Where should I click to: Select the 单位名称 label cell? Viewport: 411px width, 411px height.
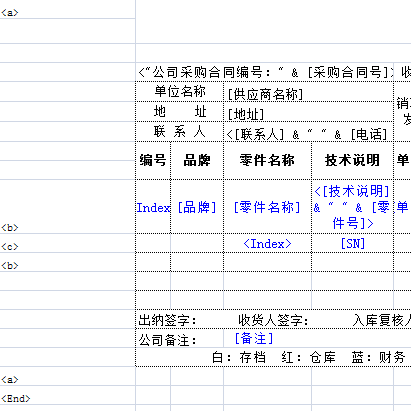179,92
